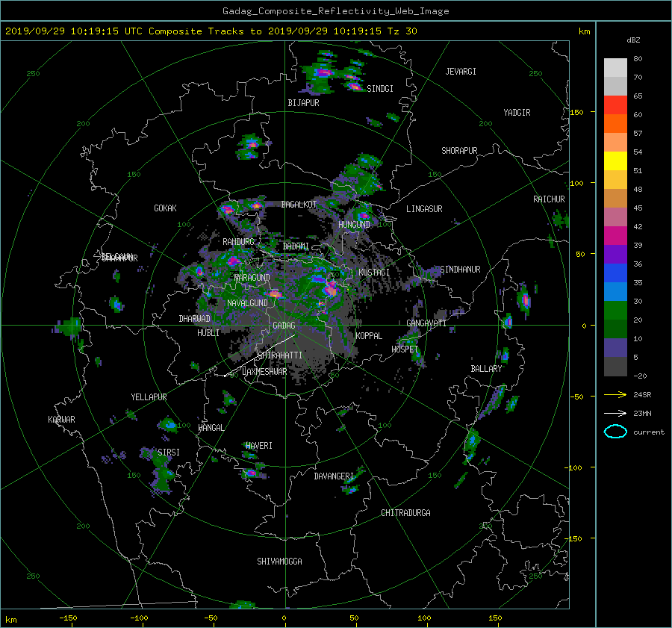The width and height of the screenshot is (672, 628).
Task: Click the 100 value on bottom km axis
Action: (x=424, y=618)
